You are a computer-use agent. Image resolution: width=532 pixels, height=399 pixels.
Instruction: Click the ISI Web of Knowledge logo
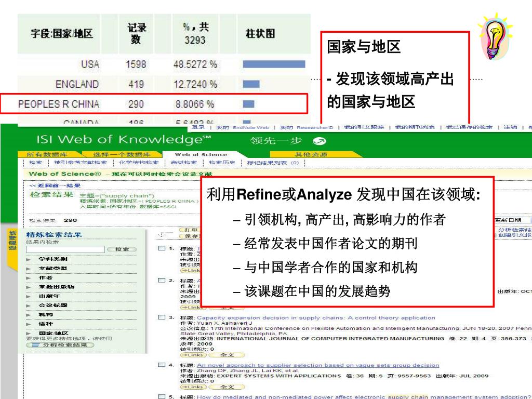(124, 139)
